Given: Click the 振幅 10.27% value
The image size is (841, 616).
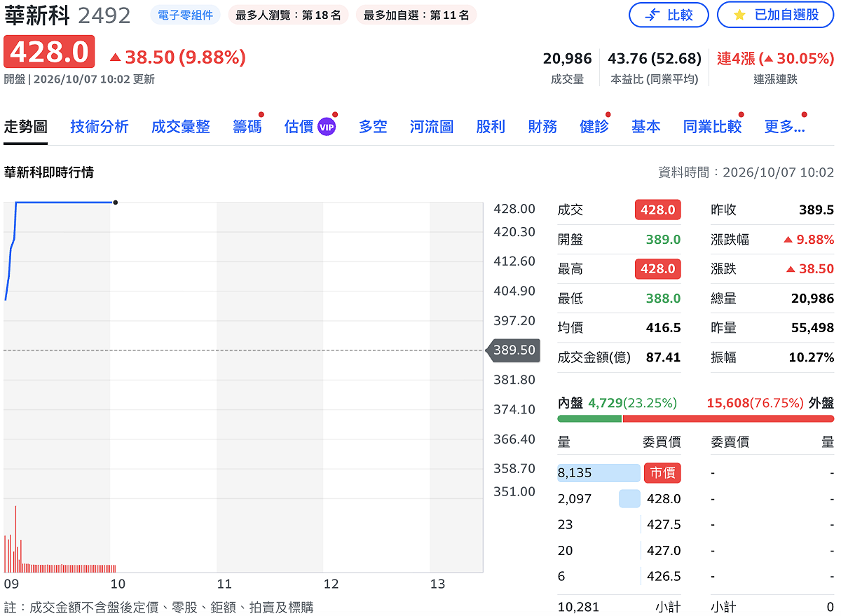Looking at the screenshot, I should (x=811, y=357).
